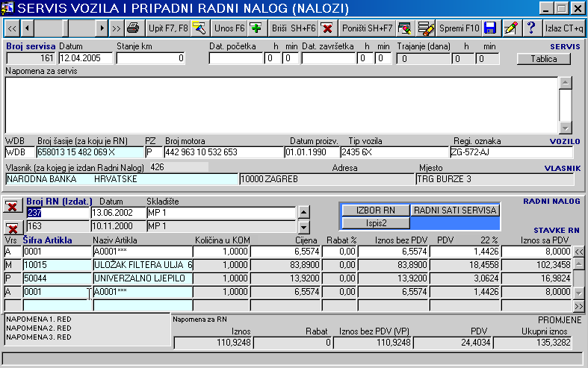This screenshot has width=588, height=368.
Task: Click the << button beside items table
Action: point(578,252)
